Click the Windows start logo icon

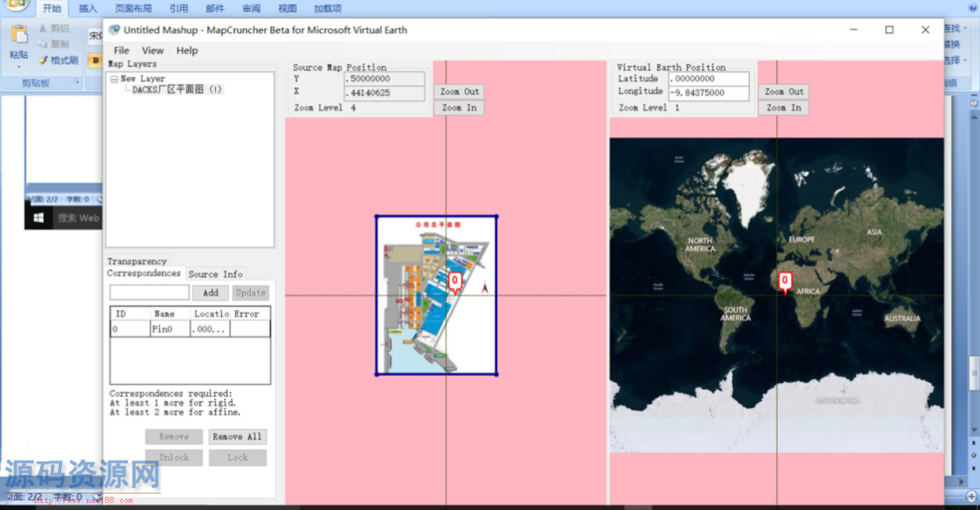click(x=38, y=217)
